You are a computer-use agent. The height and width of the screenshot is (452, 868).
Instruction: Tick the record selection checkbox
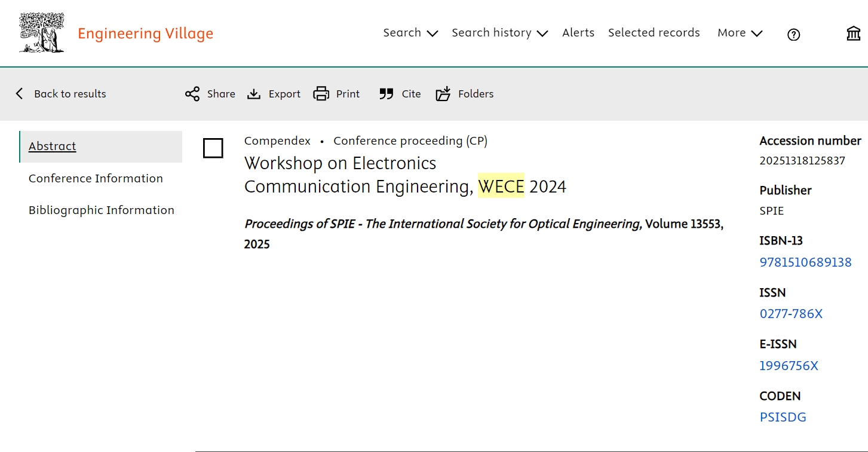point(213,148)
